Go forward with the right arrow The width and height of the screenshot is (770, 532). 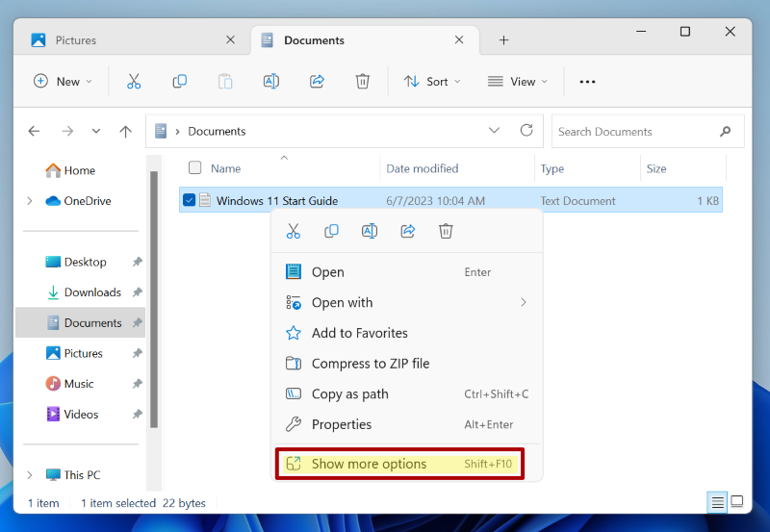click(x=67, y=131)
